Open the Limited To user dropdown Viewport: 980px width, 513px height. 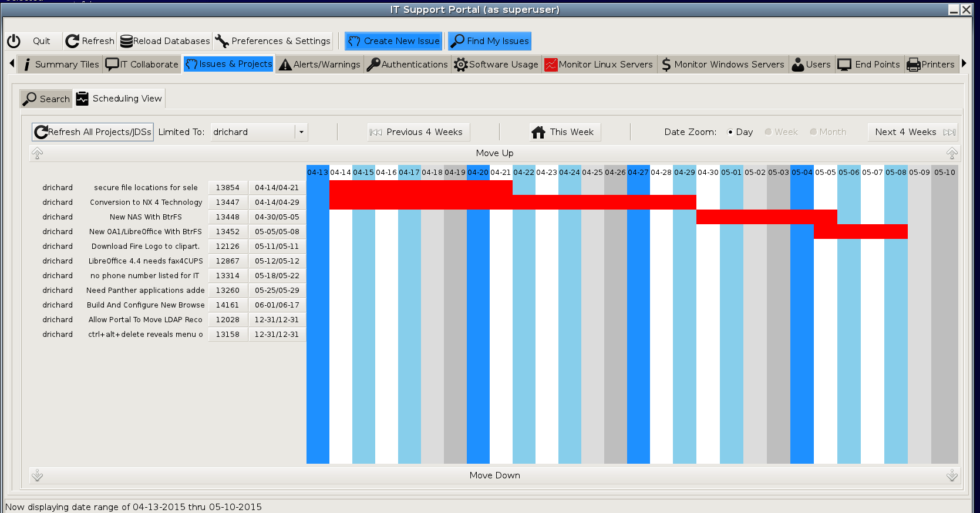pos(301,132)
